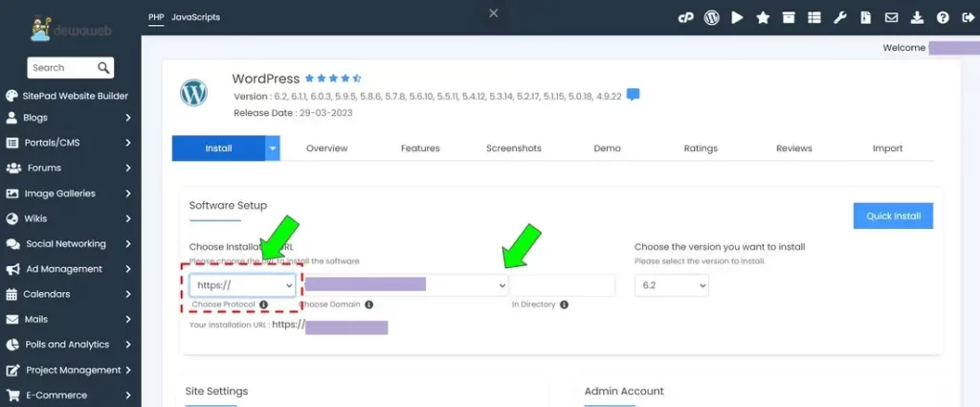This screenshot has width=980, height=407.
Task: Expand the Mails category
Action: coord(69,320)
